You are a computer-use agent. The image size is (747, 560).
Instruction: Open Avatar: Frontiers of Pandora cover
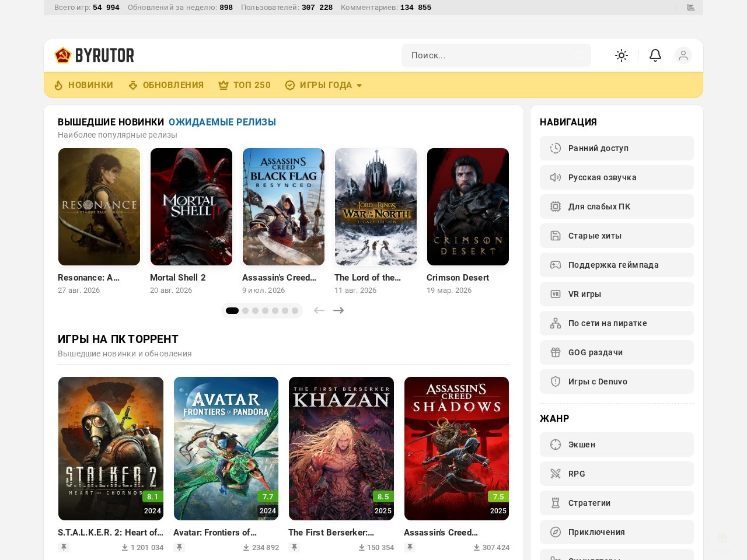coord(226,449)
